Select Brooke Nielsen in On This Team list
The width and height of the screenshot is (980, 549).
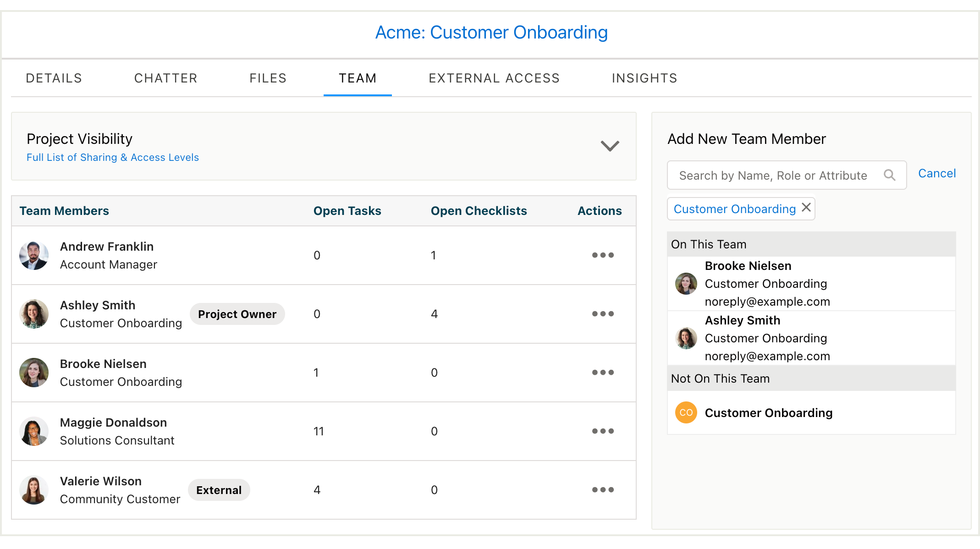click(811, 284)
